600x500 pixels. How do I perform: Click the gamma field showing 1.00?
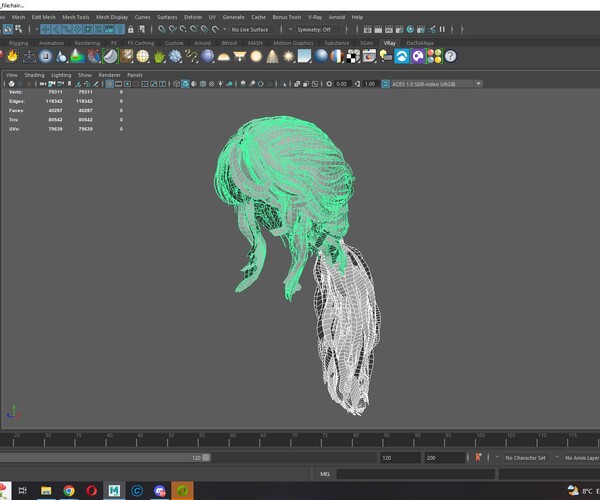pos(370,84)
